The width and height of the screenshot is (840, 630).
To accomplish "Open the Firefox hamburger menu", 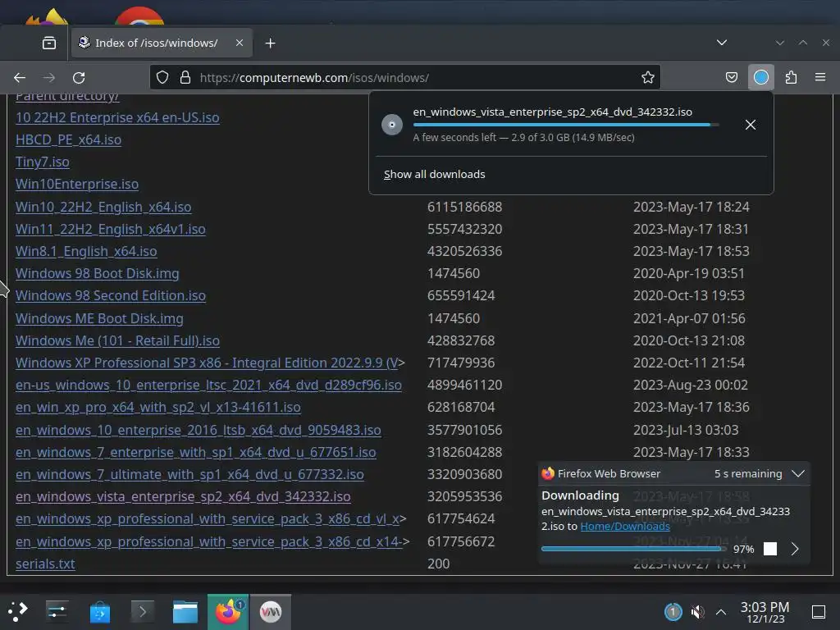I will point(819,78).
